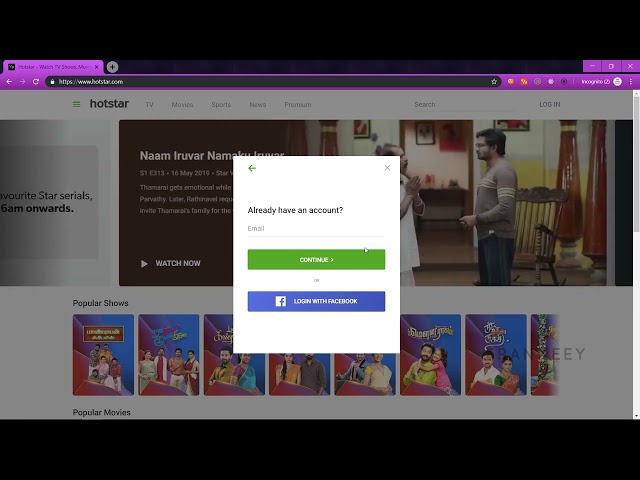Click second red extension icon in toolbar
Screen dimensions: 640x480
(x=524, y=82)
